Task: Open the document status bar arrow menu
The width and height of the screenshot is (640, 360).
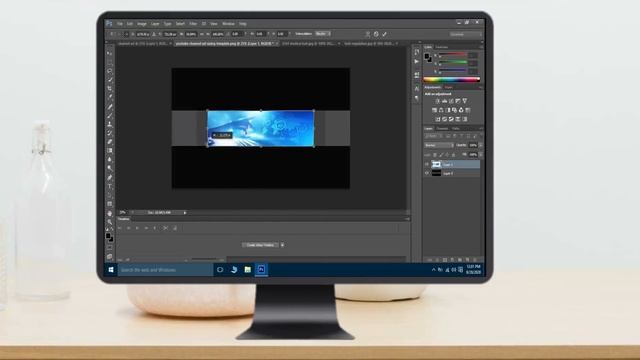Action: point(185,213)
